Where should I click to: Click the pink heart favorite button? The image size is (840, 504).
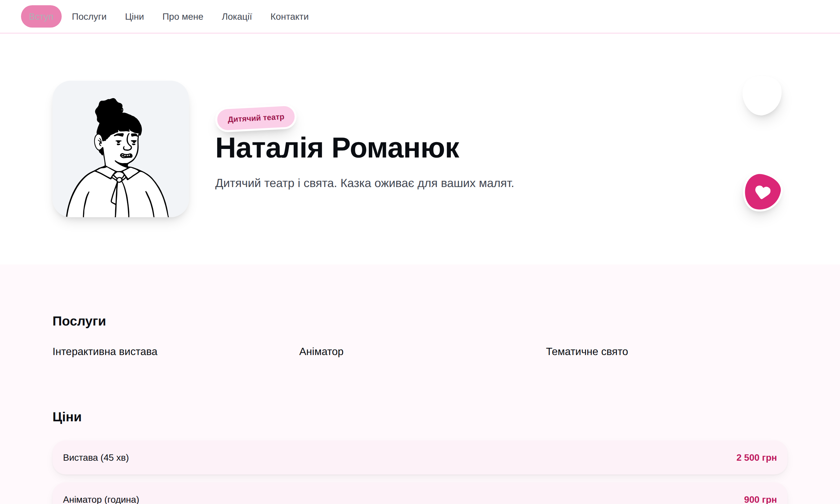tap(763, 192)
